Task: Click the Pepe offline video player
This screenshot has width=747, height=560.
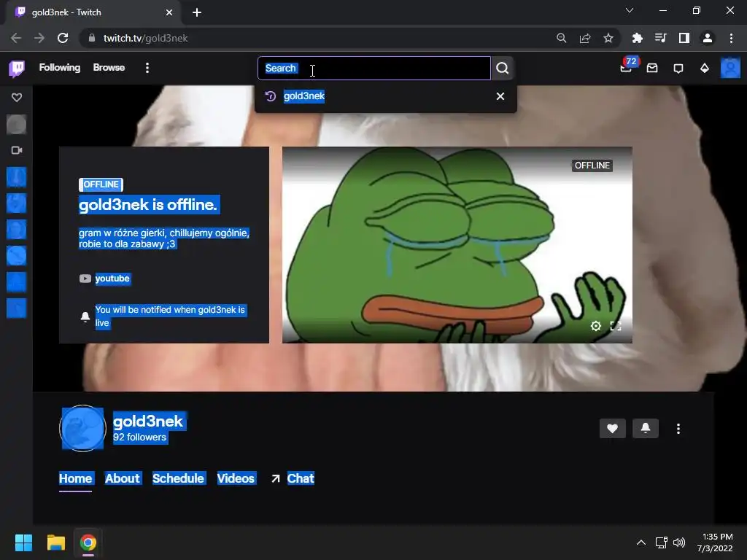Action: point(457,245)
